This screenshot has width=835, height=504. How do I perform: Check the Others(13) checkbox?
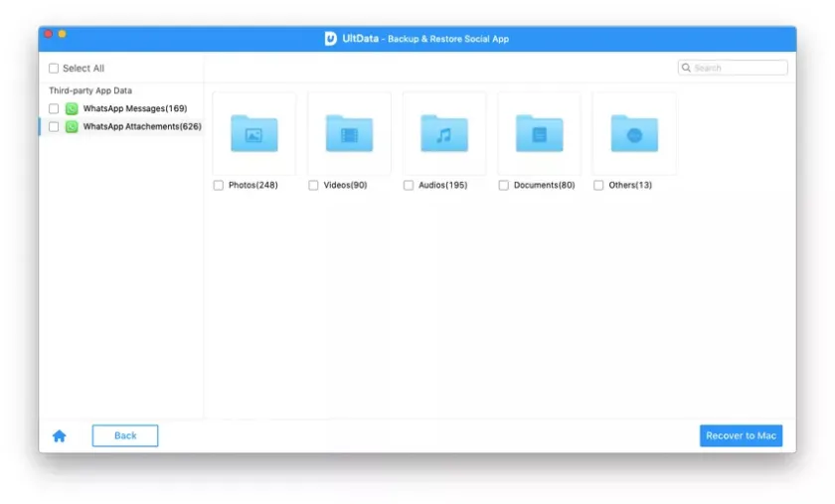[598, 185]
